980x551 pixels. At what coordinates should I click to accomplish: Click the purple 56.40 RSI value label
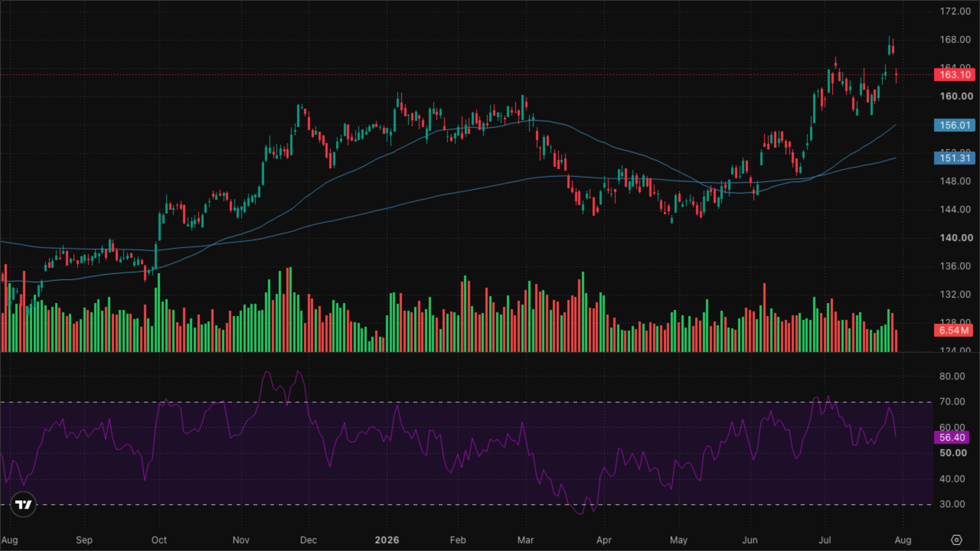point(952,437)
